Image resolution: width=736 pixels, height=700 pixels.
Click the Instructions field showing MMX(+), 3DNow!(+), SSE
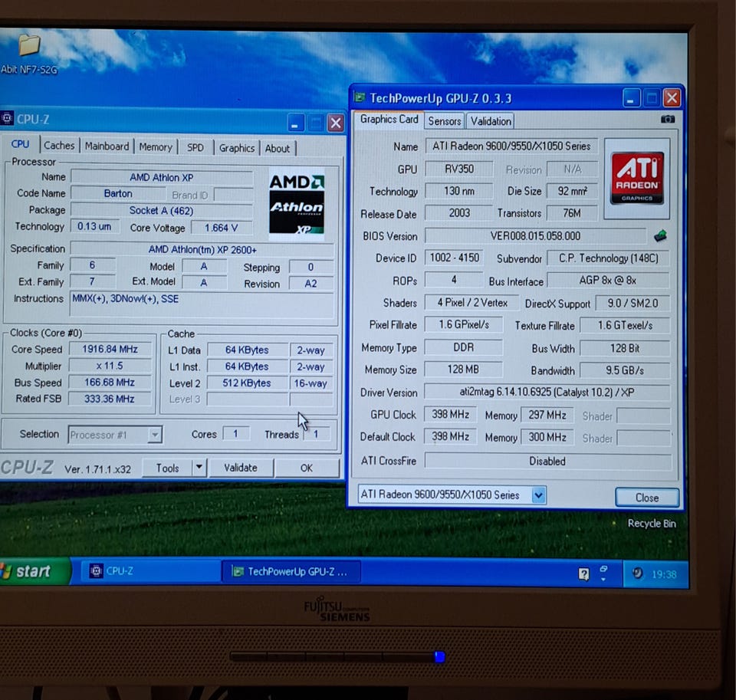[x=202, y=304]
